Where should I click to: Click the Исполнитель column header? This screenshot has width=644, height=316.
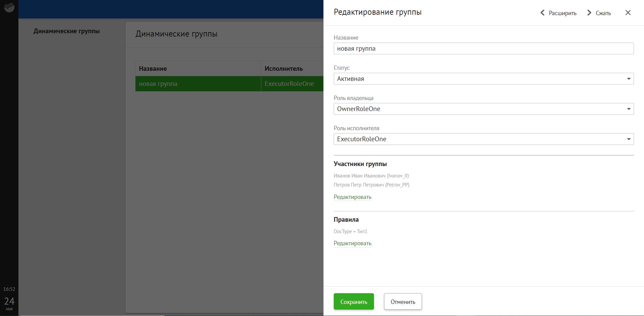click(x=283, y=68)
